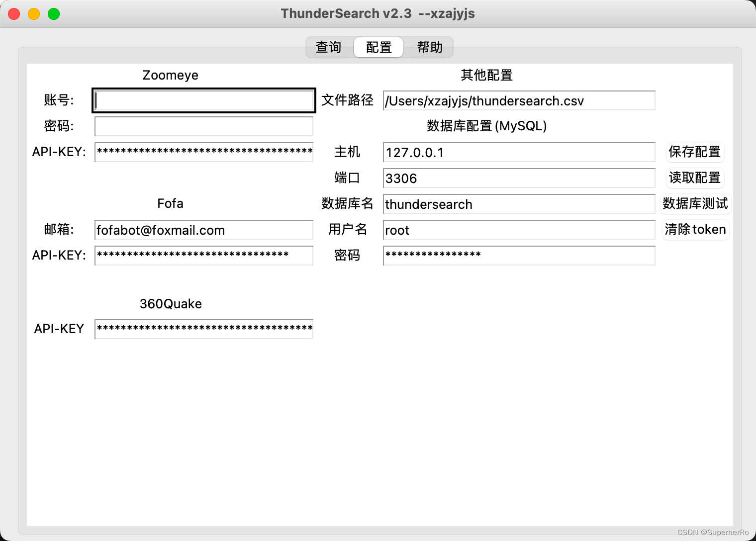Click the 数据库名 label
756x541 pixels.
click(347, 203)
